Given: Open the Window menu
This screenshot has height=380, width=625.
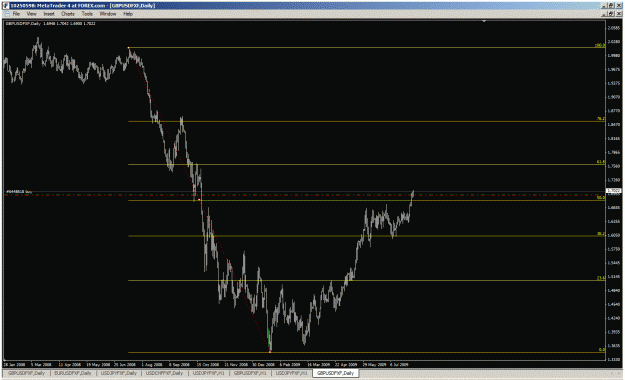Looking at the screenshot, I should [x=108, y=14].
